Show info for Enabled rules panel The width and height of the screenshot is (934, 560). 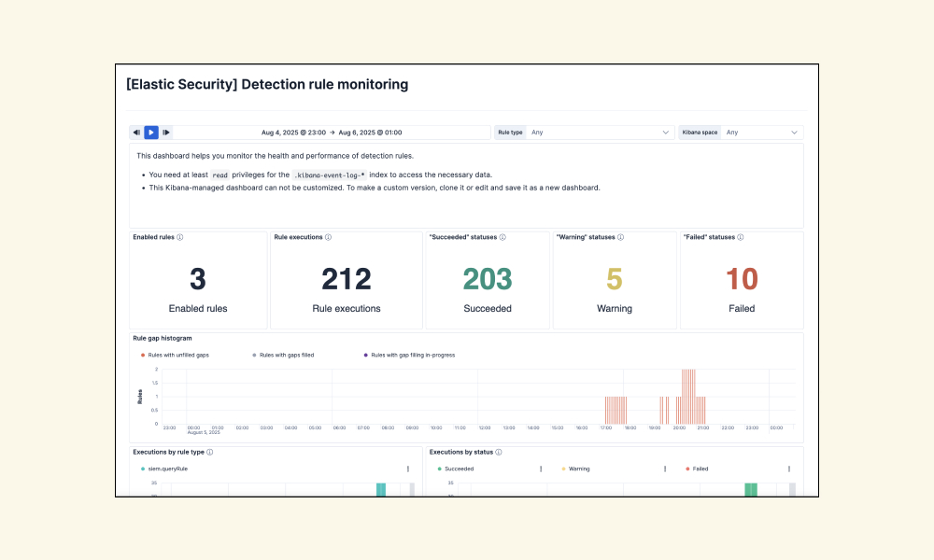point(180,237)
